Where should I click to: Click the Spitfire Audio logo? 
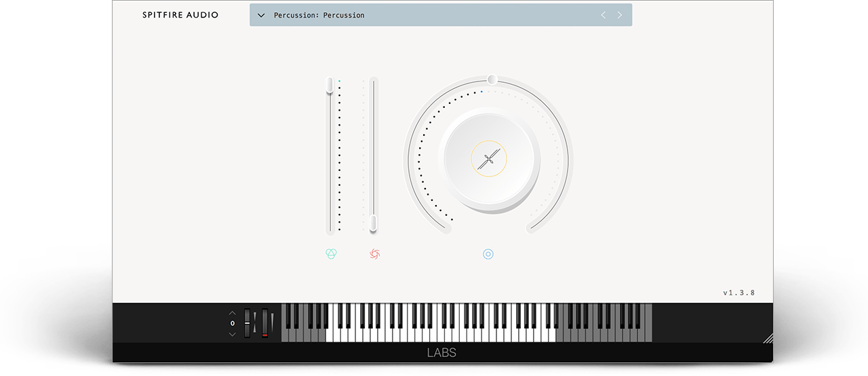point(180,15)
